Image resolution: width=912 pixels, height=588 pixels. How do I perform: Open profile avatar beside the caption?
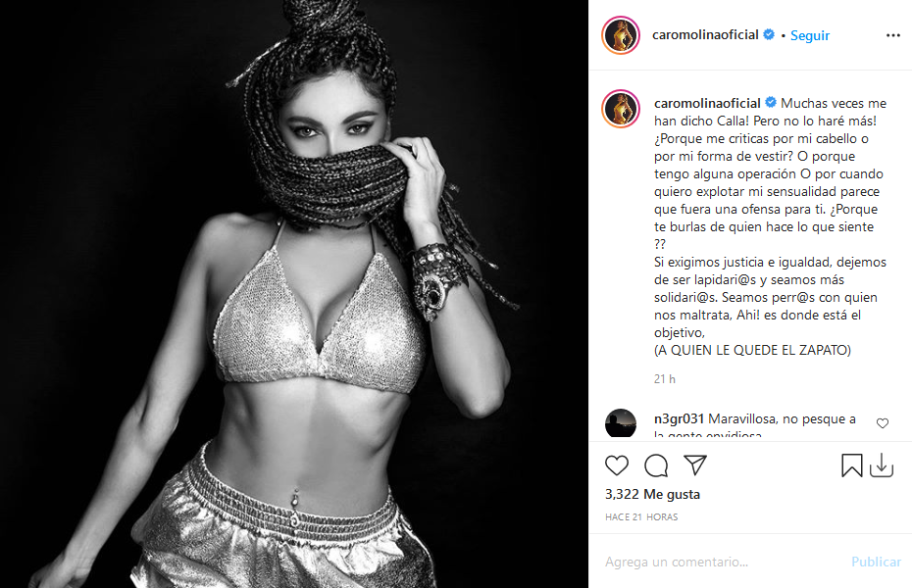(x=621, y=109)
